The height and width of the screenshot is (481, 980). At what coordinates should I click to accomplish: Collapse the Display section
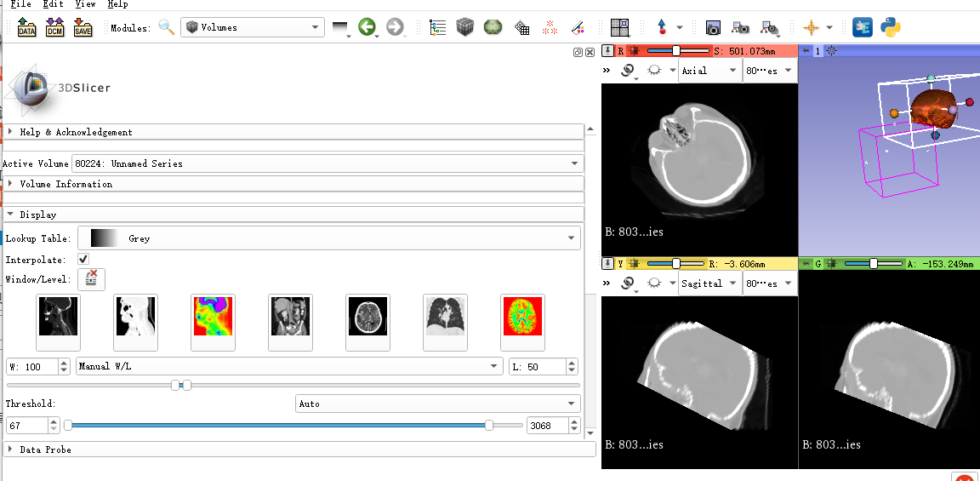tap(293, 215)
